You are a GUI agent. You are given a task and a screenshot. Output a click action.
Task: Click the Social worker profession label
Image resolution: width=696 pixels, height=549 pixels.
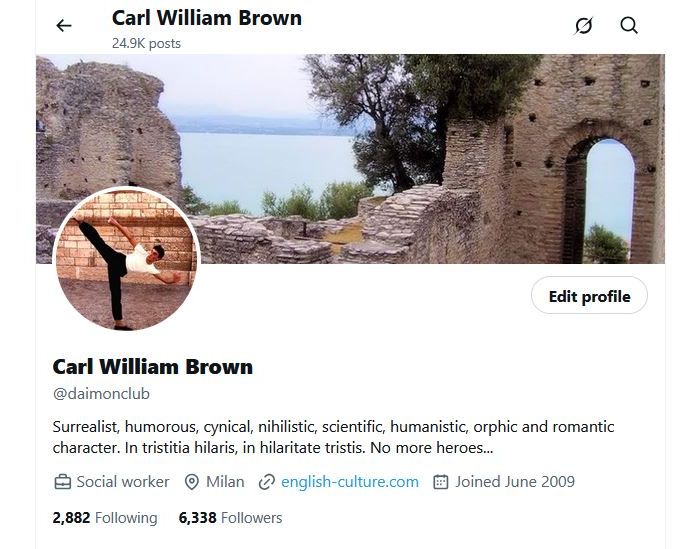point(123,482)
